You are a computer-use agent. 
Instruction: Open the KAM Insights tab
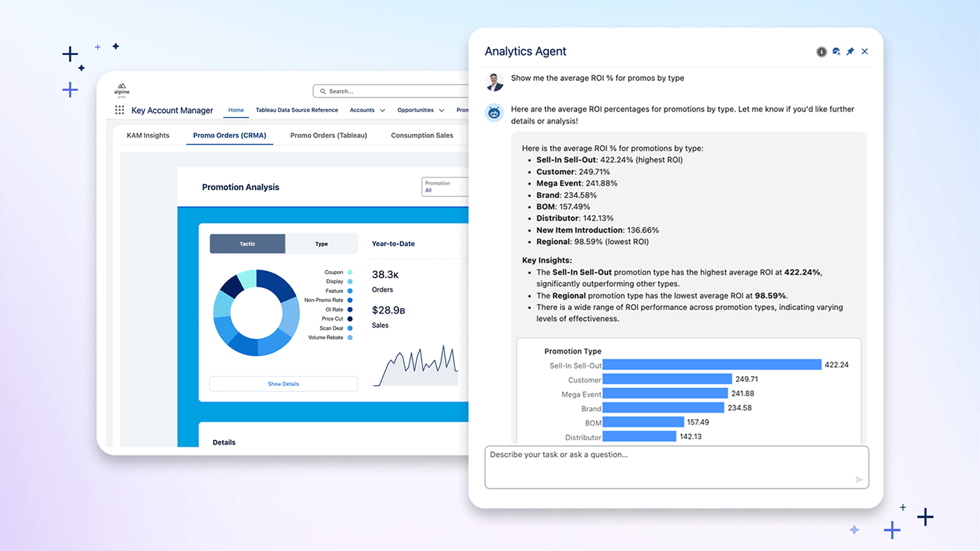pyautogui.click(x=148, y=135)
